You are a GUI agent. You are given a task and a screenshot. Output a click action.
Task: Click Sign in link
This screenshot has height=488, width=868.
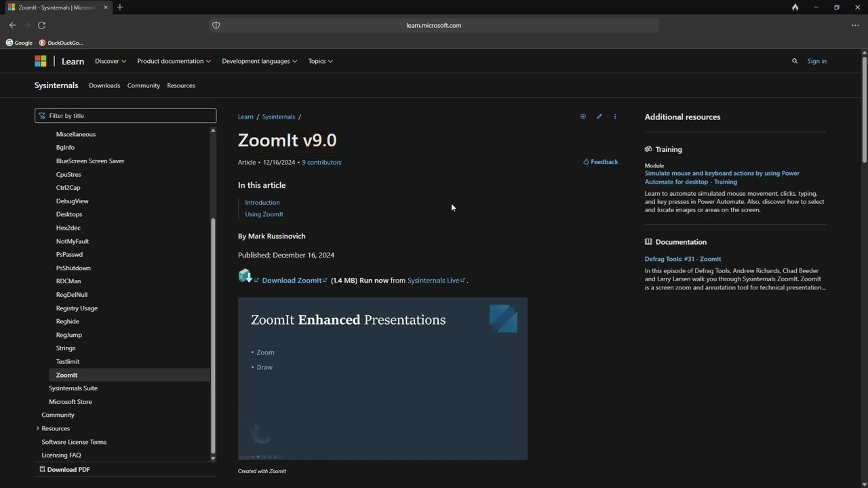coord(816,61)
